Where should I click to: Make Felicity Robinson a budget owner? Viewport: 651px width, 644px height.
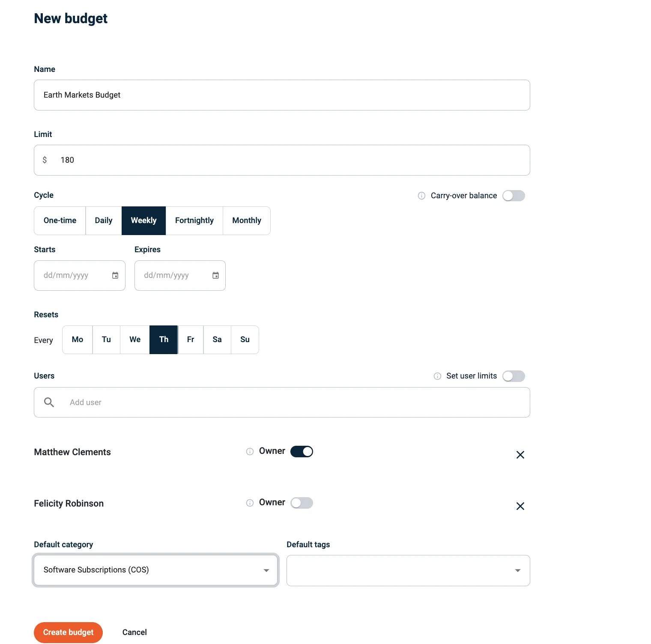[302, 503]
